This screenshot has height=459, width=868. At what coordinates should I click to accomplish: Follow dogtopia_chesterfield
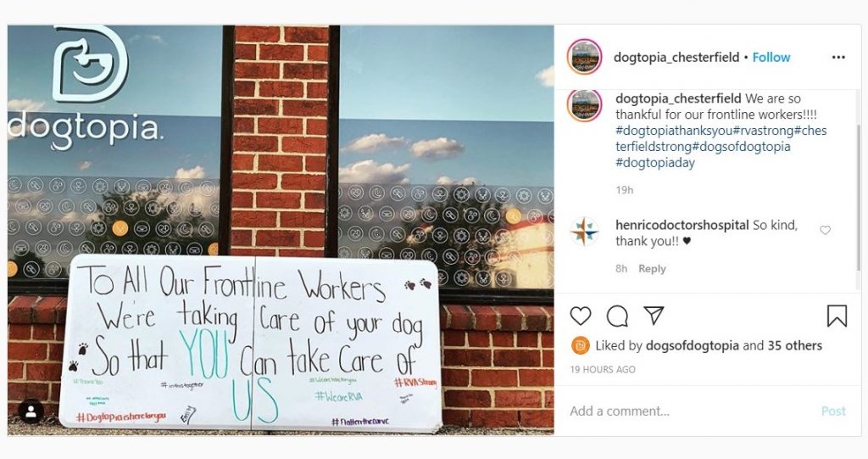click(x=771, y=57)
